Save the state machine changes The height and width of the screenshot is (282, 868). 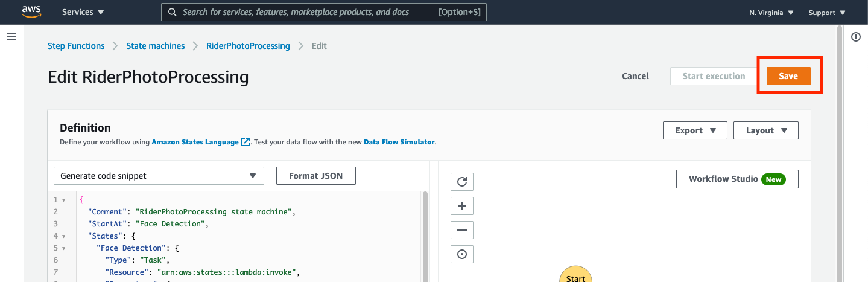tap(788, 76)
